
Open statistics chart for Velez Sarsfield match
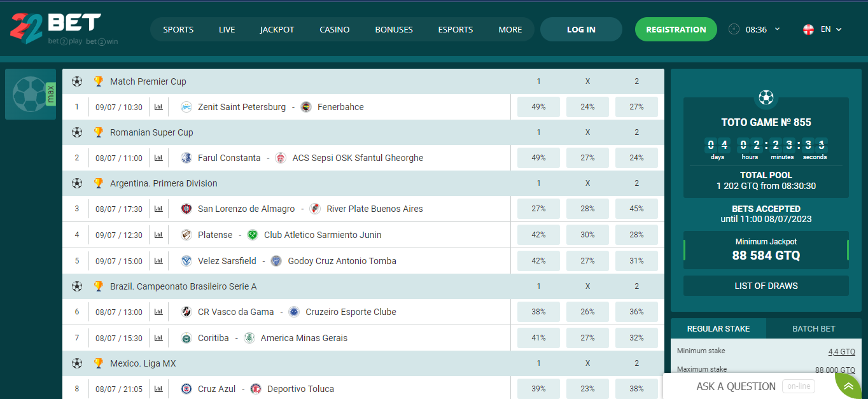[x=158, y=261]
